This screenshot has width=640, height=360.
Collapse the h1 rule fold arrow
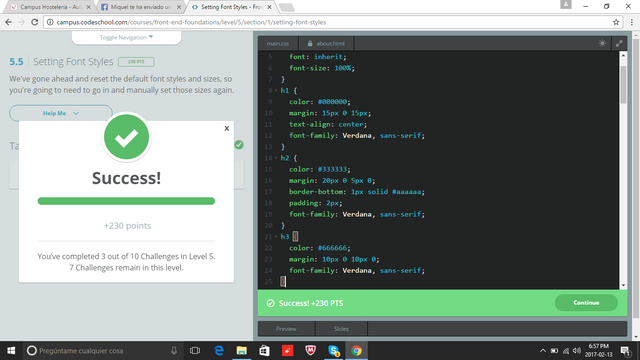[276, 91]
